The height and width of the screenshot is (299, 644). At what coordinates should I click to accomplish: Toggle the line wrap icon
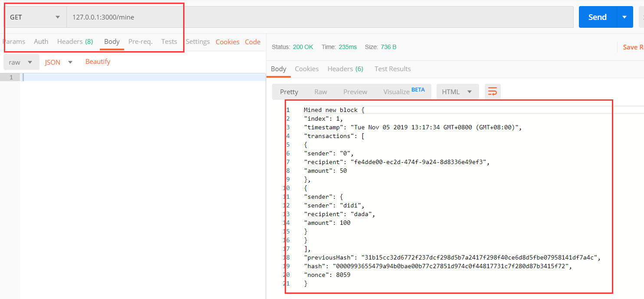click(x=493, y=92)
